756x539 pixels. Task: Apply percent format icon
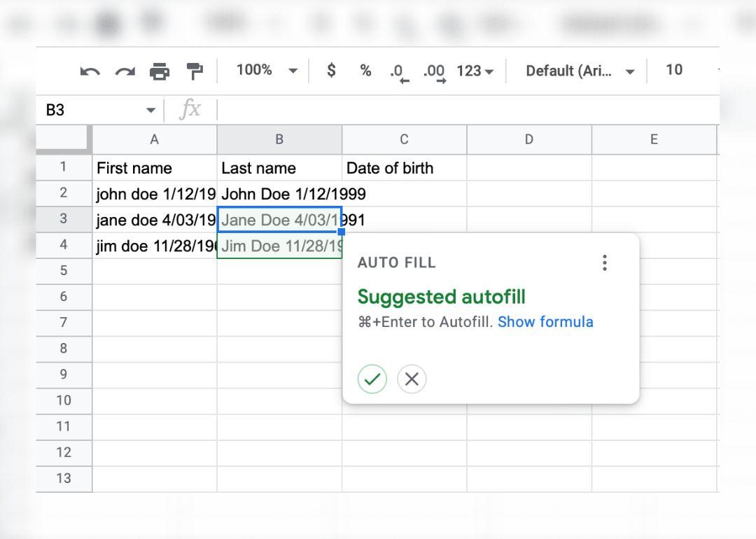365,70
